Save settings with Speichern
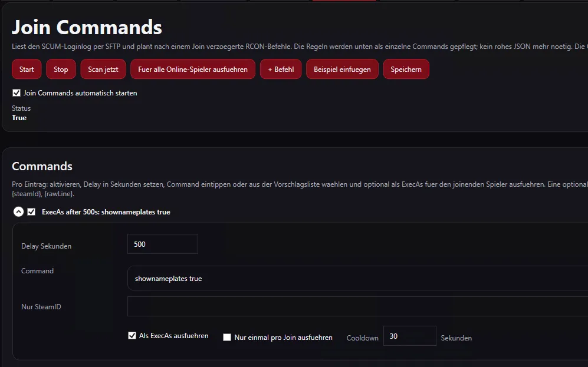588x367 pixels. [x=406, y=70]
